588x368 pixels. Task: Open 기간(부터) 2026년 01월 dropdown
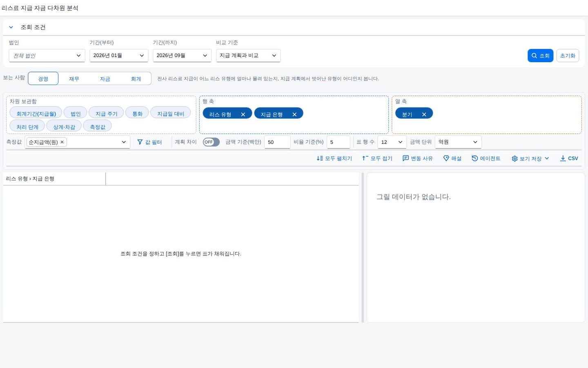tap(119, 56)
